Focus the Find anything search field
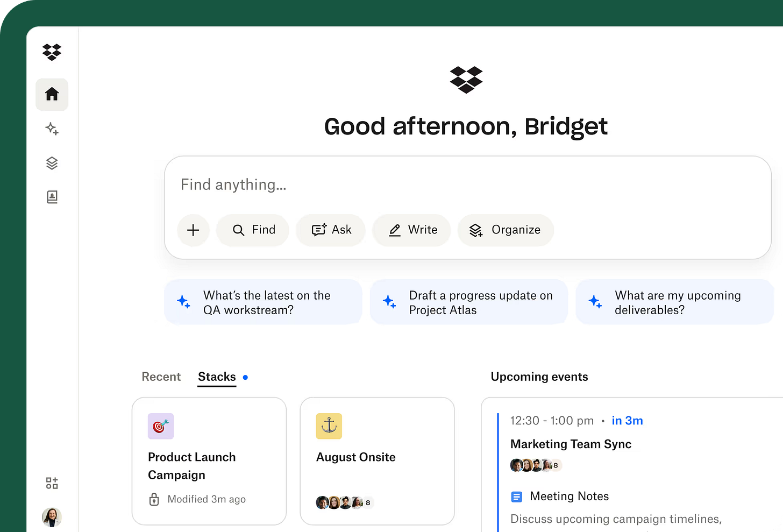This screenshot has height=532, width=783. coord(468,185)
